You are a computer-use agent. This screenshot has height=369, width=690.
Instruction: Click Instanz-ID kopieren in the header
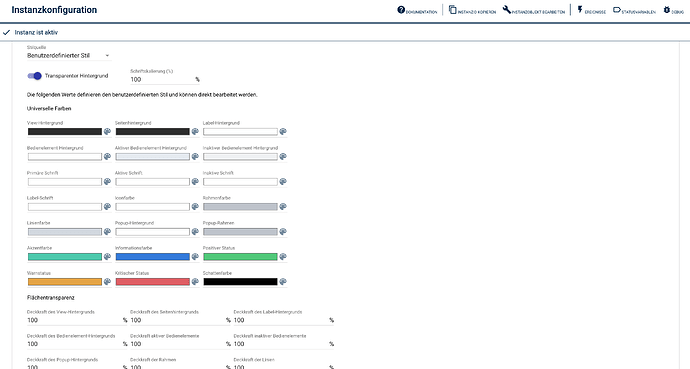tap(472, 10)
